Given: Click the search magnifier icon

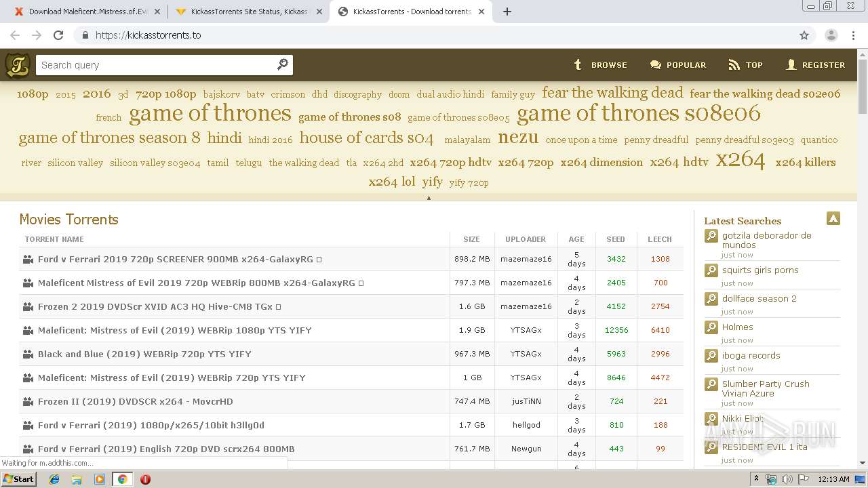Looking at the screenshot, I should (x=283, y=64).
